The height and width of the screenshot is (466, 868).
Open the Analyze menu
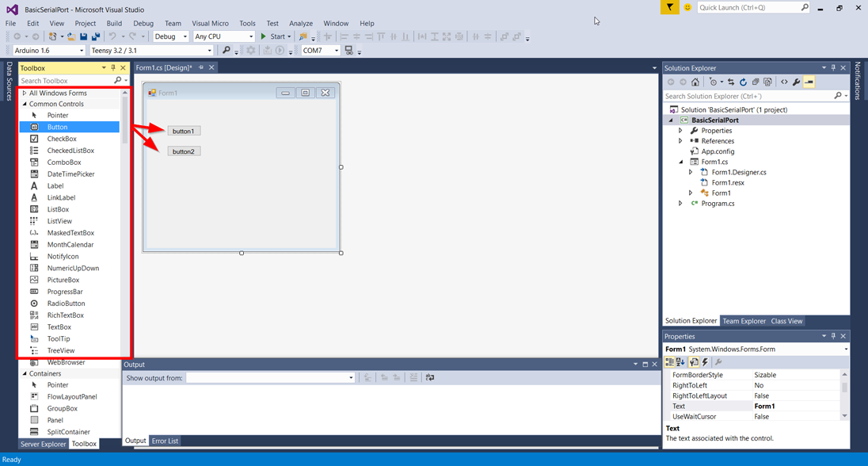[301, 23]
